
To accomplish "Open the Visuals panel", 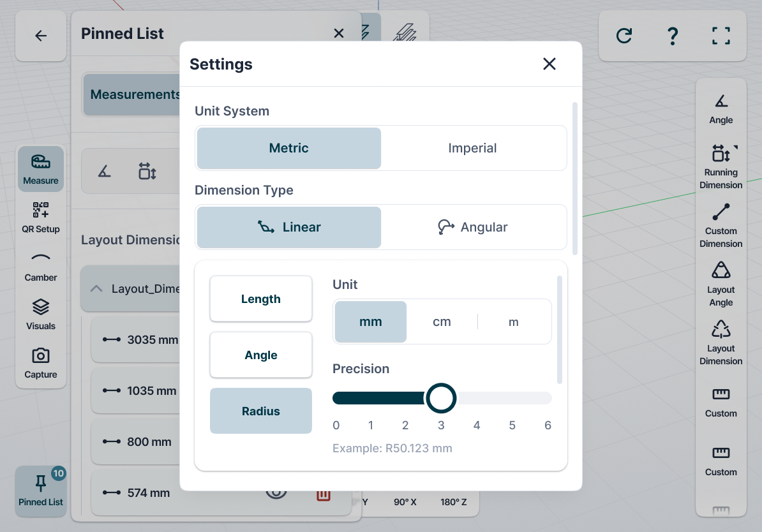I will coord(41,315).
